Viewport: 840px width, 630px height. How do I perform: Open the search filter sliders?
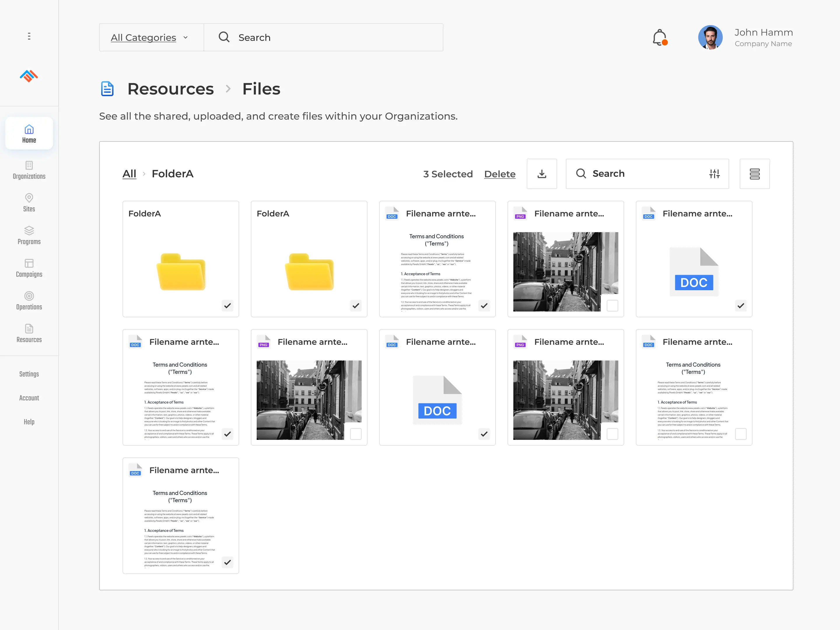coord(714,174)
